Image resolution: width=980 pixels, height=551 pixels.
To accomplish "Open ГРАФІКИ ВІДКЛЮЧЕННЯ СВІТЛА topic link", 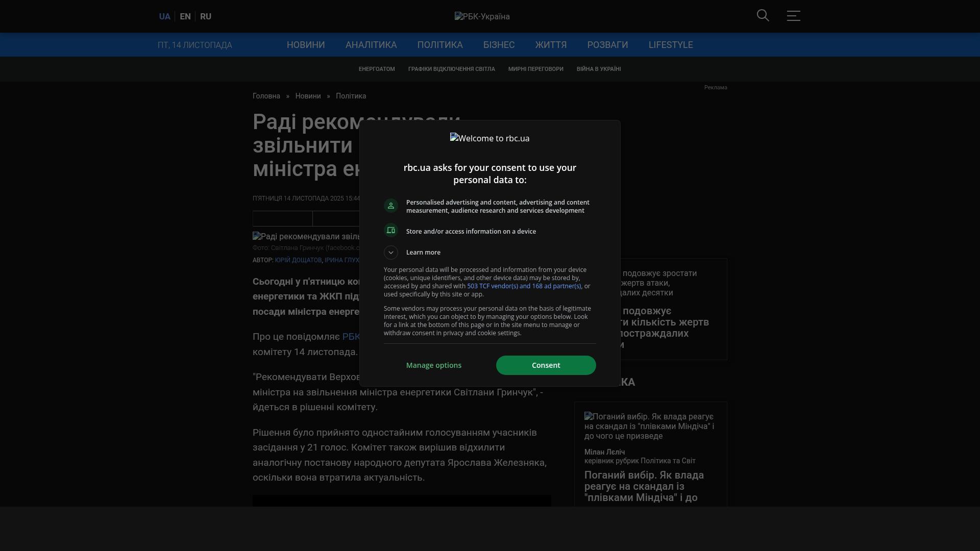I will (x=451, y=69).
